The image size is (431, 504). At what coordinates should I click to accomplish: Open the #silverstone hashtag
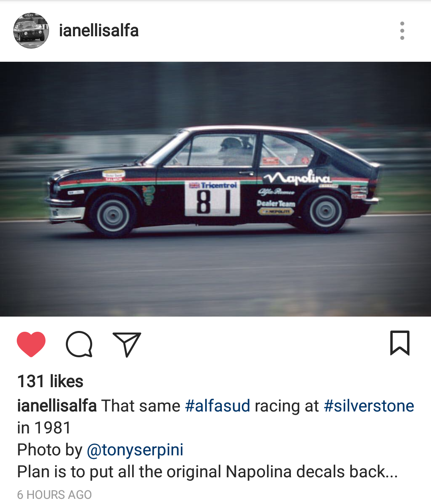tap(369, 406)
